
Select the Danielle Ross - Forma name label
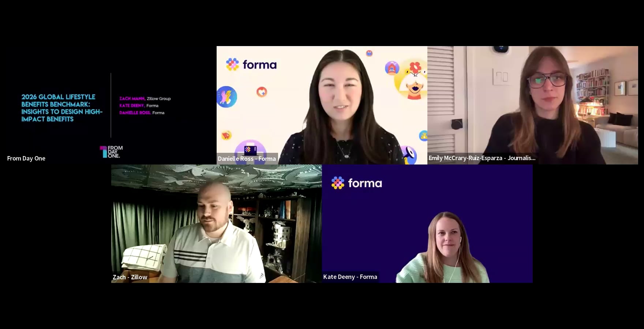coord(247,159)
